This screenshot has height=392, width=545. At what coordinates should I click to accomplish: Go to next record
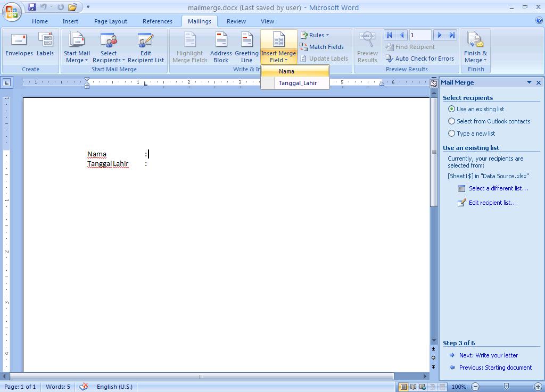tap(439, 35)
